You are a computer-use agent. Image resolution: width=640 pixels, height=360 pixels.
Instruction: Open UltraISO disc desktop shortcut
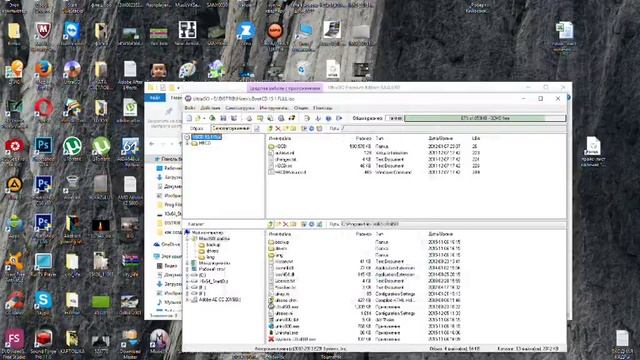72,69
